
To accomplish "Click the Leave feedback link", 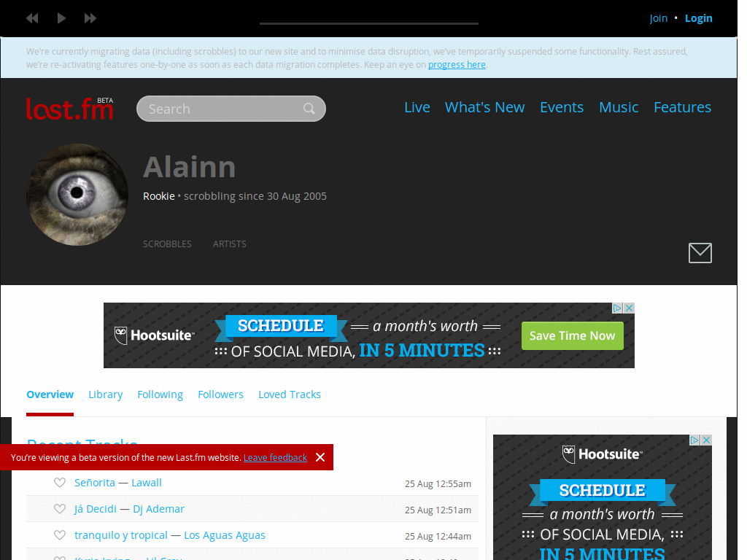I will pyautogui.click(x=275, y=457).
